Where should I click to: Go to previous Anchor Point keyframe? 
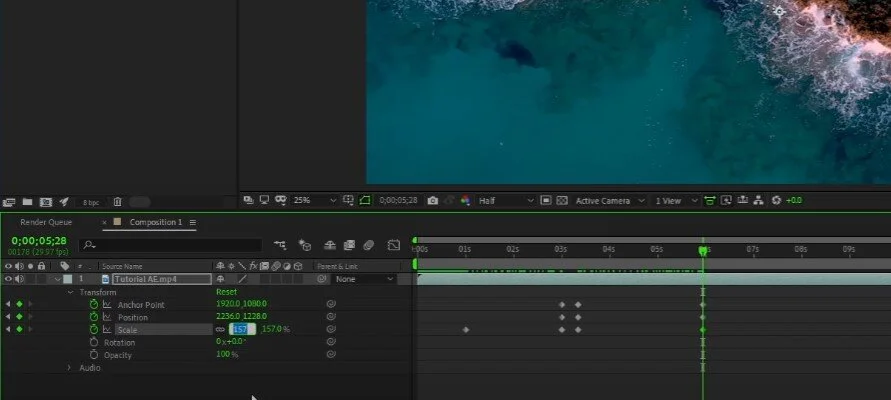tap(8, 305)
